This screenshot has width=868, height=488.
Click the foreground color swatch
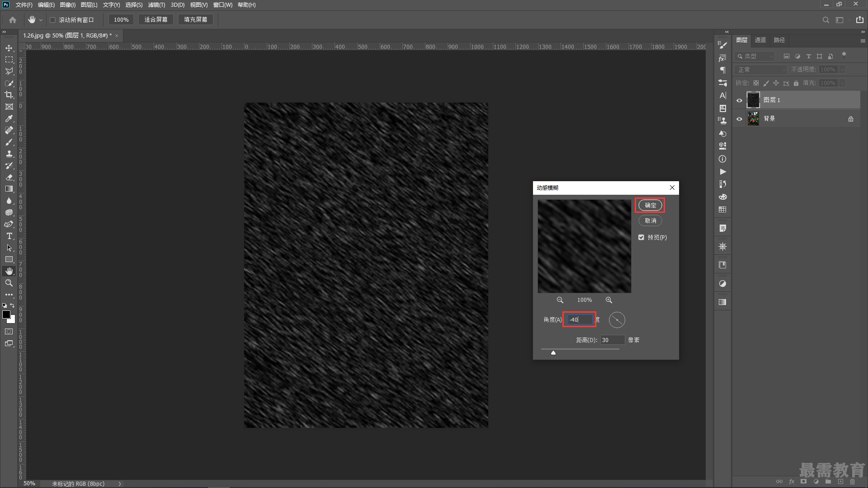[6, 315]
